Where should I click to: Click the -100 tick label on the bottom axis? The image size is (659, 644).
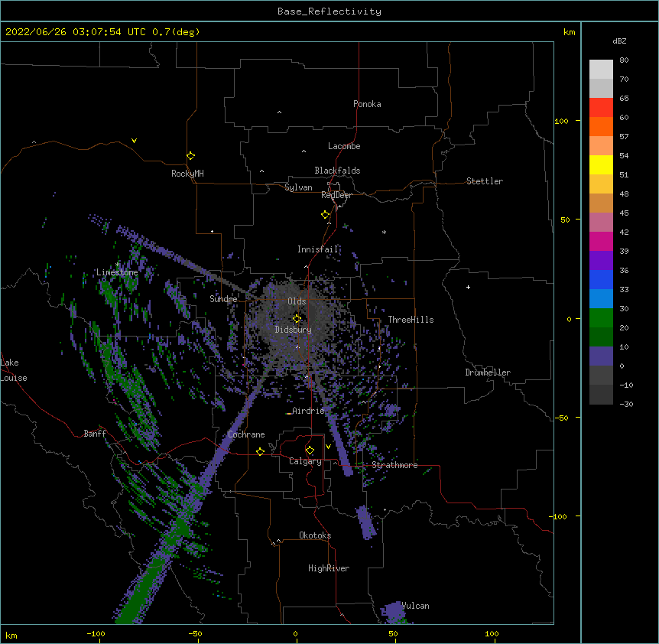tap(96, 633)
